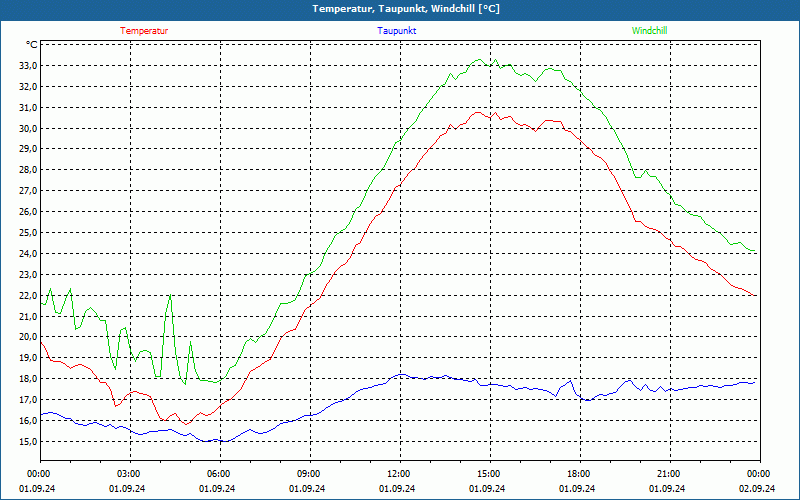Click the 06:00 time axis label
The image size is (800, 500).
(x=218, y=474)
